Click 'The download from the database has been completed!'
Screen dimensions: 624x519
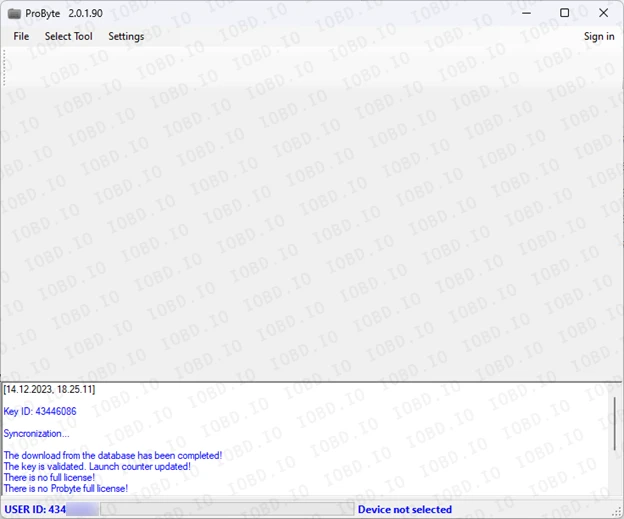click(113, 455)
